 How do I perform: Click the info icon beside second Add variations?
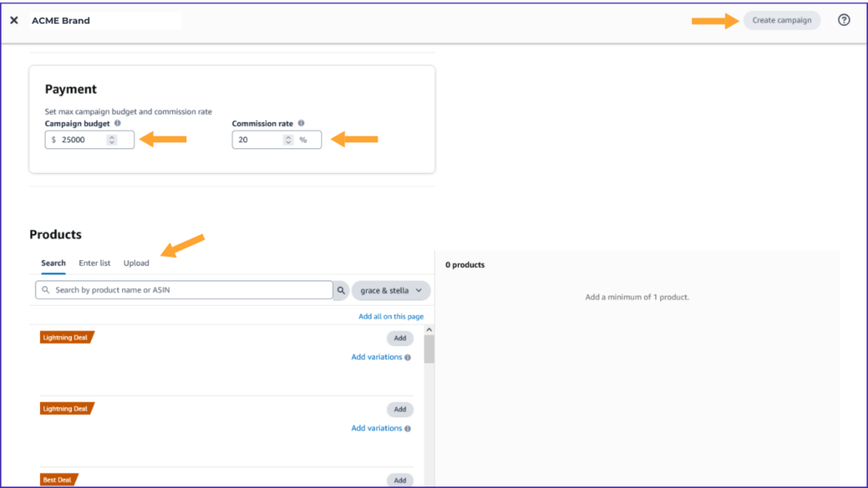coord(408,428)
